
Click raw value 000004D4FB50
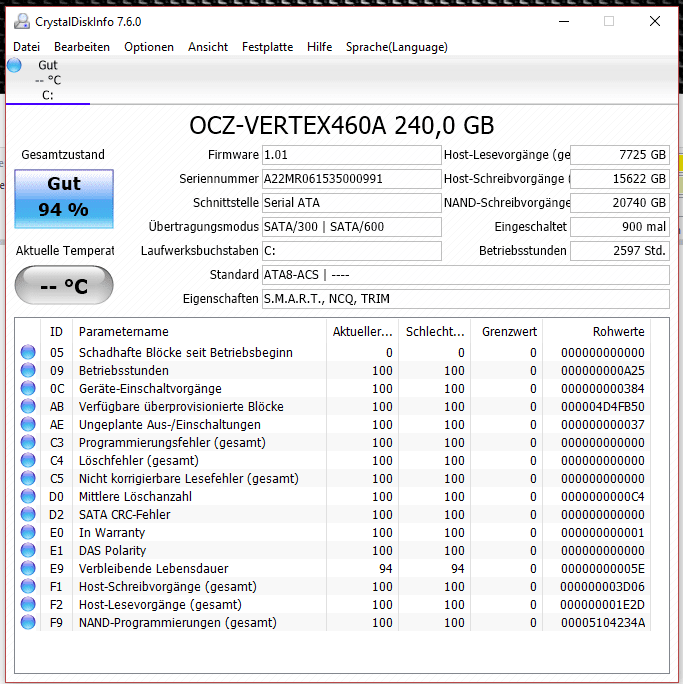603,406
